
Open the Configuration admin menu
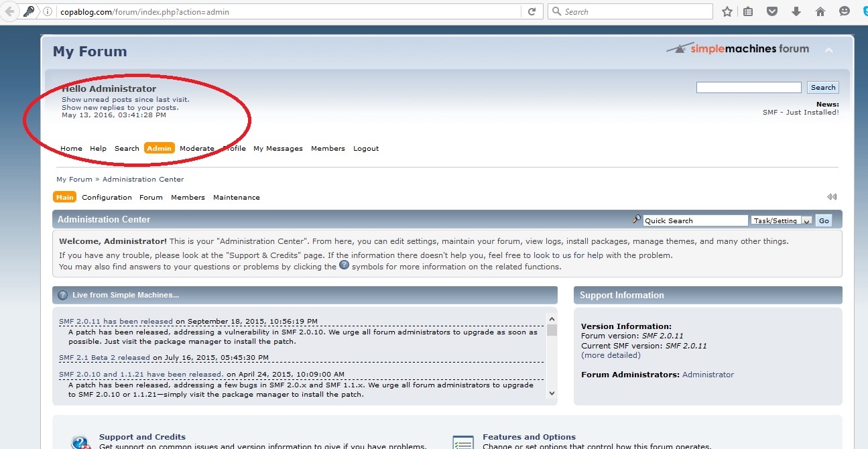click(107, 198)
